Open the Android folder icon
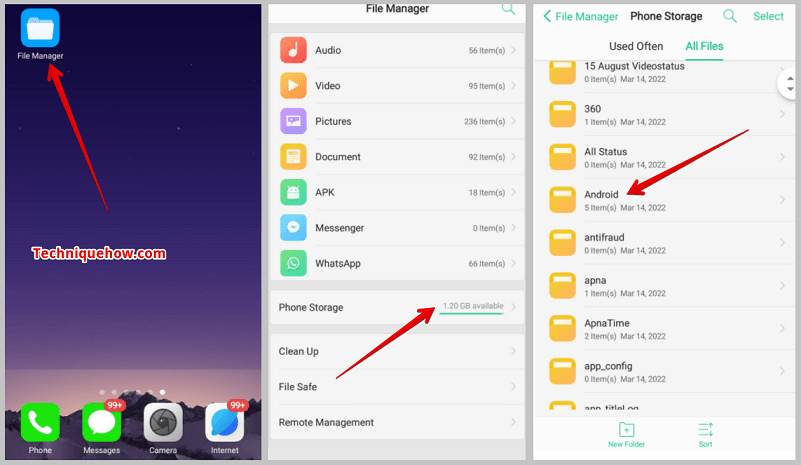 (x=562, y=200)
